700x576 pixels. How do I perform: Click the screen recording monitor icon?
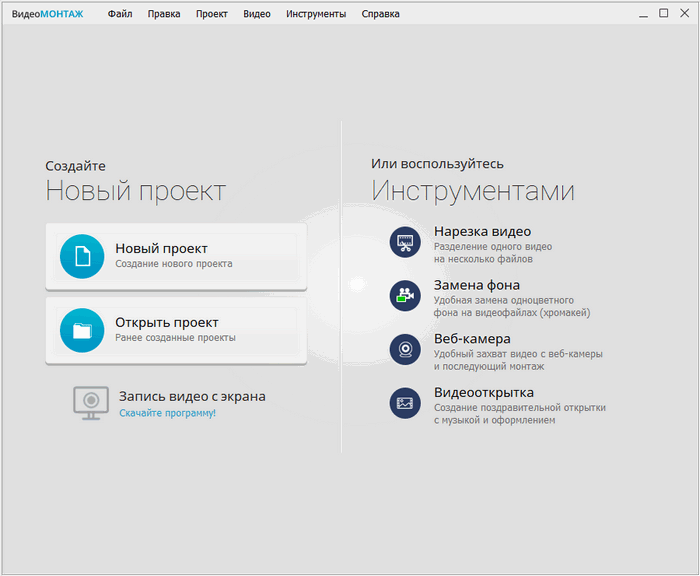[x=91, y=403]
